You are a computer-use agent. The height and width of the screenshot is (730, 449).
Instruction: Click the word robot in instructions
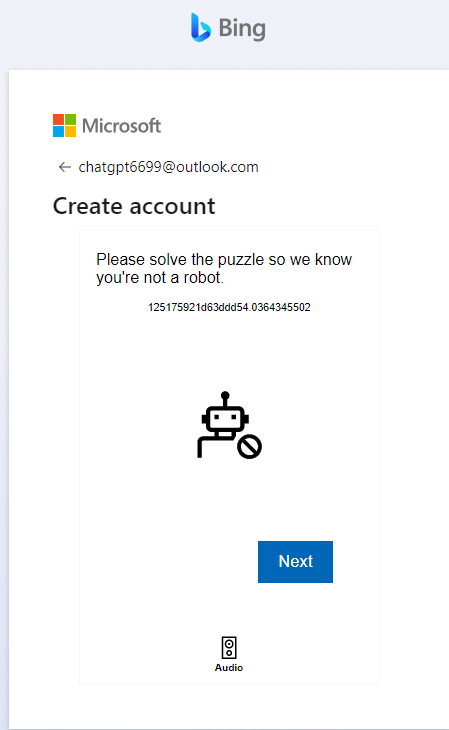click(202, 277)
